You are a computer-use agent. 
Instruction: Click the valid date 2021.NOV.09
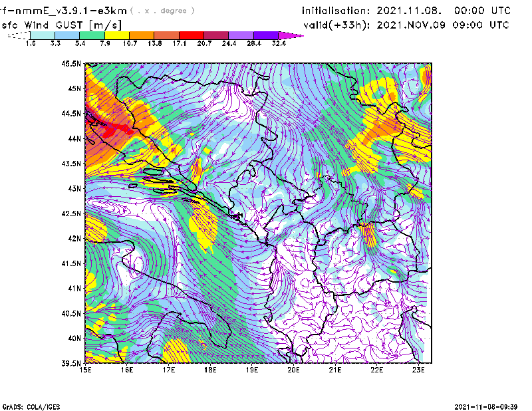[411, 25]
